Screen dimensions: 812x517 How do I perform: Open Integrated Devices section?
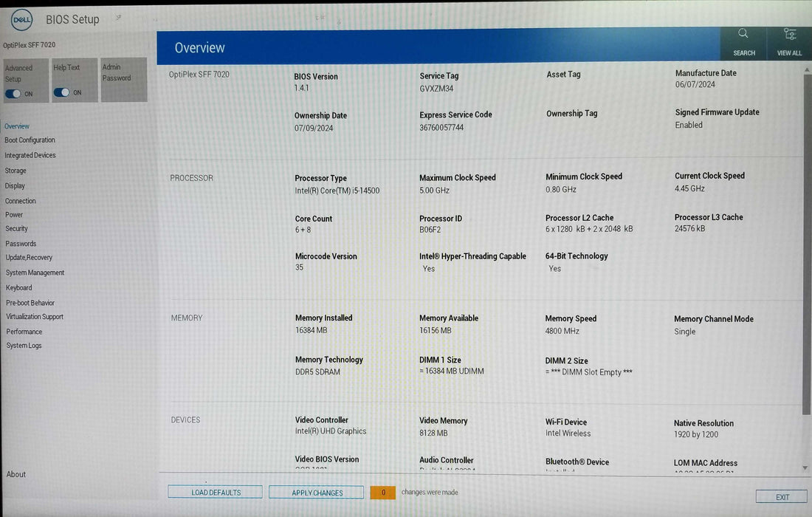(x=30, y=155)
